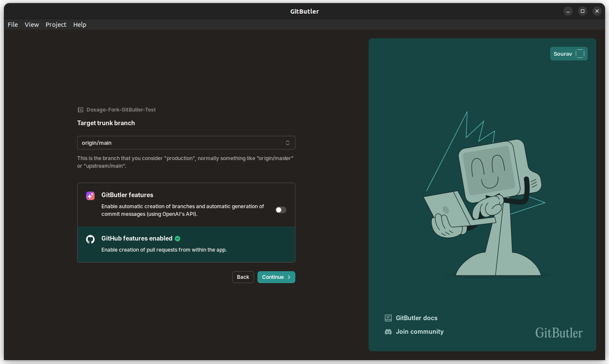609x364 pixels.
Task: Click the GitHub features enabled panel
Action: [x=186, y=244]
